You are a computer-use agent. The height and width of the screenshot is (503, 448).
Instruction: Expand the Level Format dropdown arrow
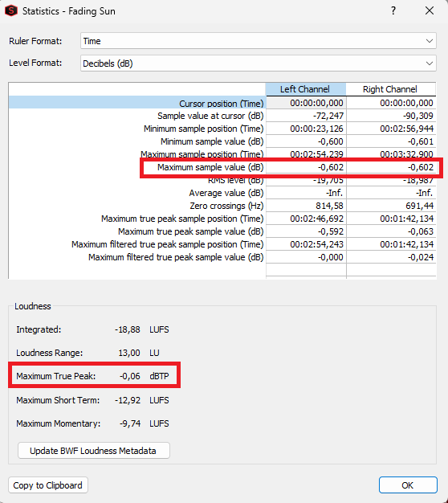[x=429, y=63]
